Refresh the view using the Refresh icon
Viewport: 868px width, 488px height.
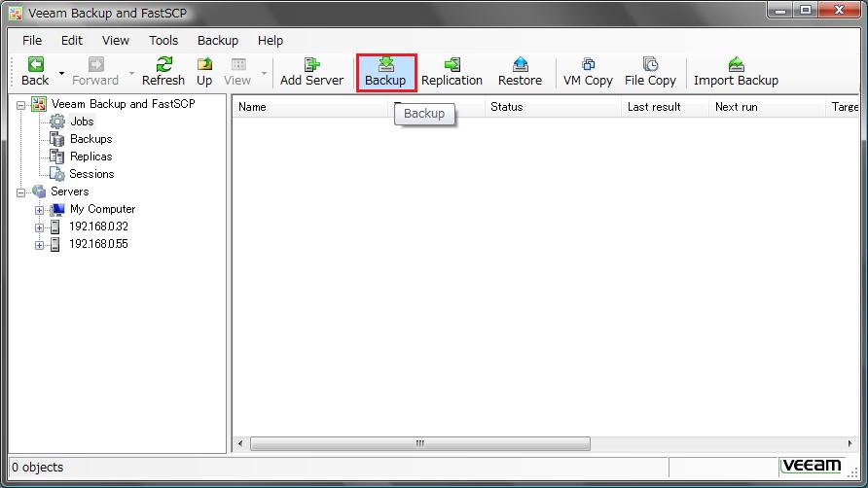pyautogui.click(x=163, y=64)
